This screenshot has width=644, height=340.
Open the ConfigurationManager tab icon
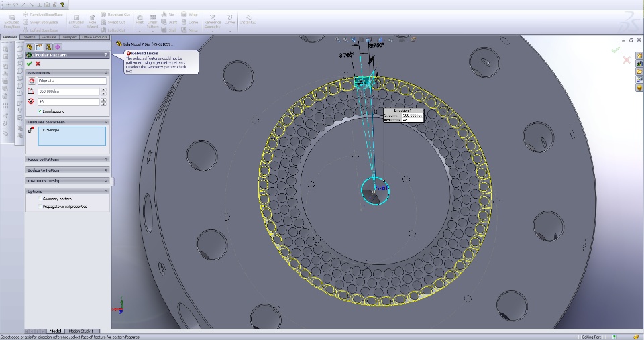(x=48, y=47)
